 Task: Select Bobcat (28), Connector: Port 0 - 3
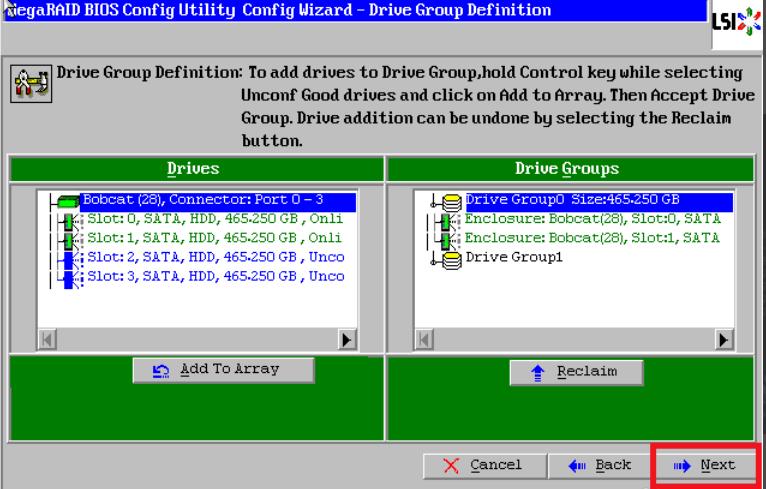click(218, 201)
